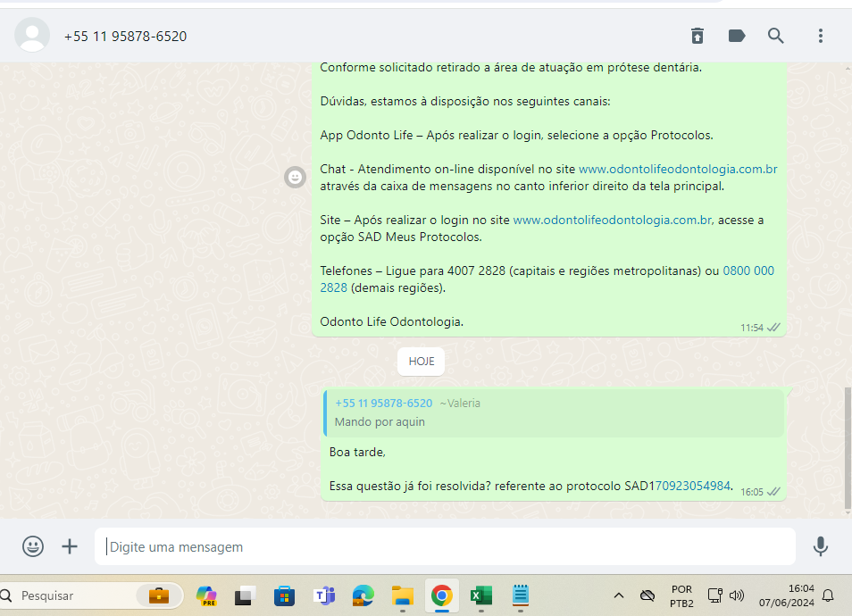Click the OneDrive cloud tray icon

tap(647, 595)
